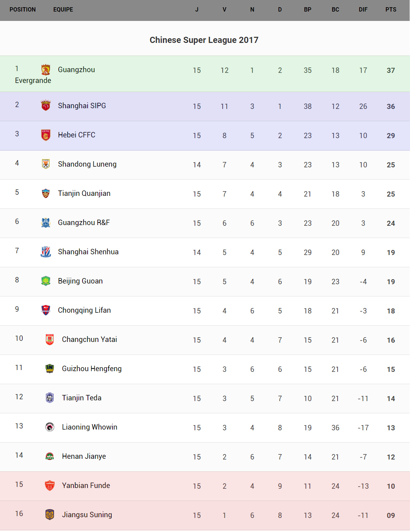Click the Chinese Super League 2017 title
Image resolution: width=410 pixels, height=532 pixels.
(x=204, y=40)
